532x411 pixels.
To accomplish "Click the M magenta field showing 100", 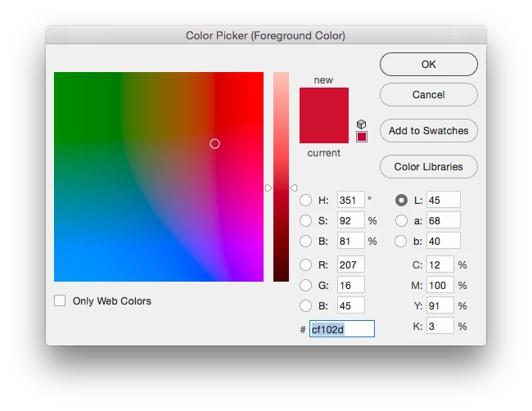I will [440, 285].
